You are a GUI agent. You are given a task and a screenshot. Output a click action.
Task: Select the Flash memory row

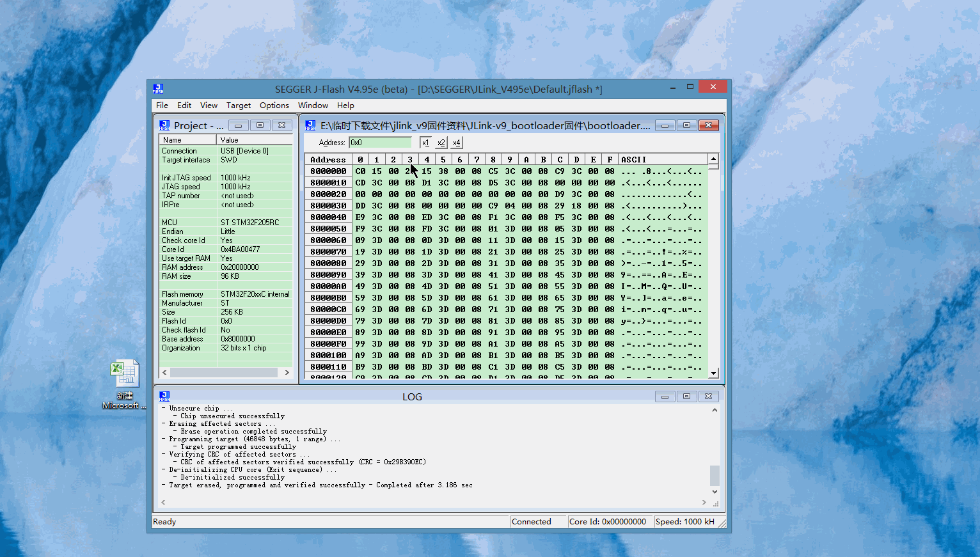[226, 294]
